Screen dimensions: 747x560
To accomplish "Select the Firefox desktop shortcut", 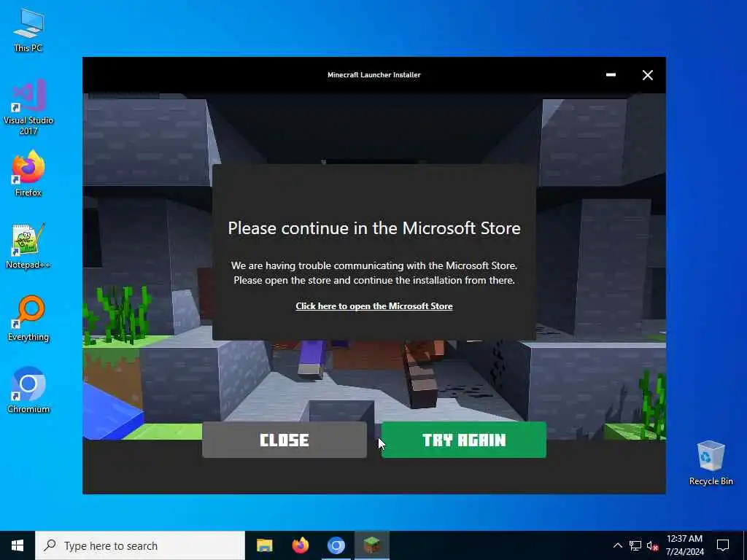I will 28,174.
